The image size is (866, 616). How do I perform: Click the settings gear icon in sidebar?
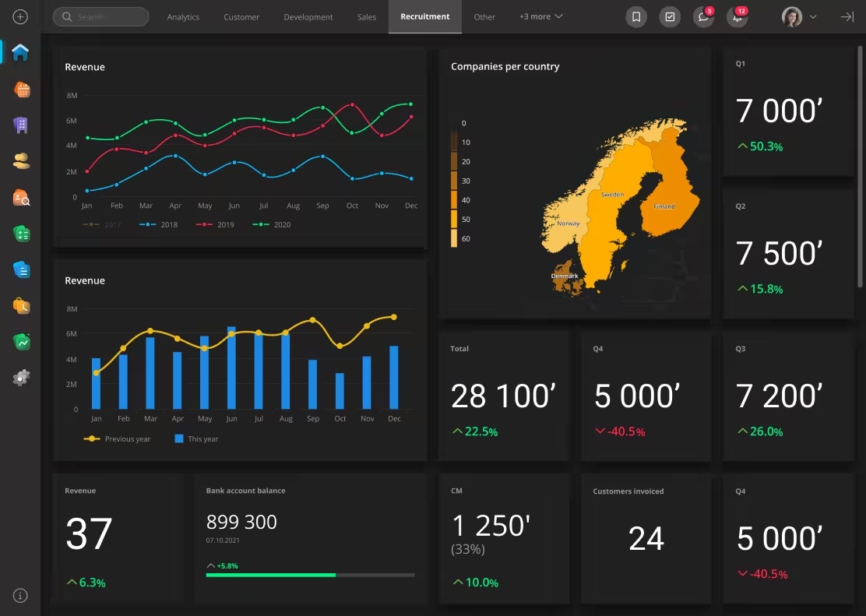pyautogui.click(x=21, y=378)
